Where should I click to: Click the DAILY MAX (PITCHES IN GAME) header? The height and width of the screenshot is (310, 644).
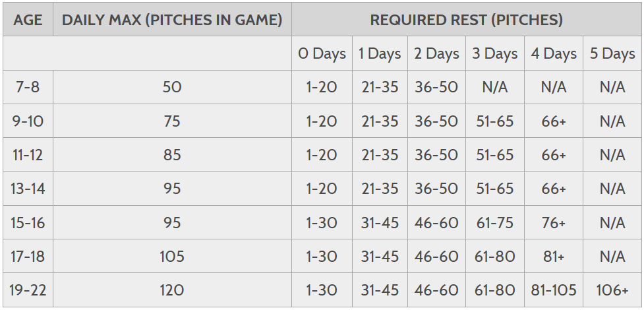172,19
